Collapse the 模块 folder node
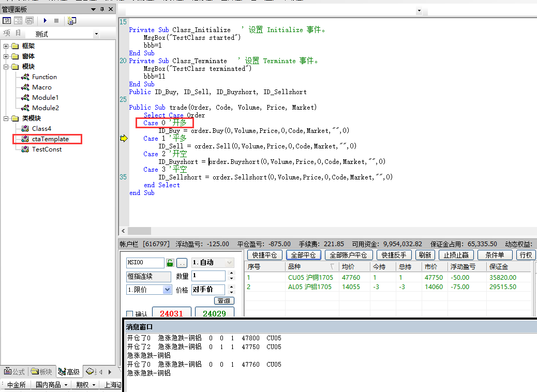Screen dimensions: 537x392 (x=6, y=67)
